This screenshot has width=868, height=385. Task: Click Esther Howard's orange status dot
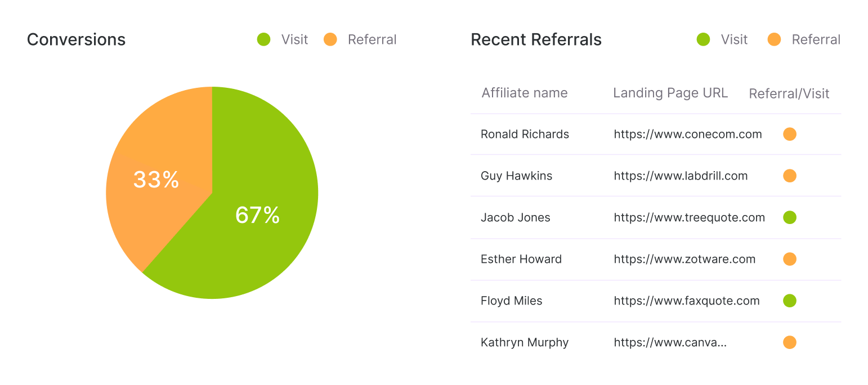tap(790, 259)
